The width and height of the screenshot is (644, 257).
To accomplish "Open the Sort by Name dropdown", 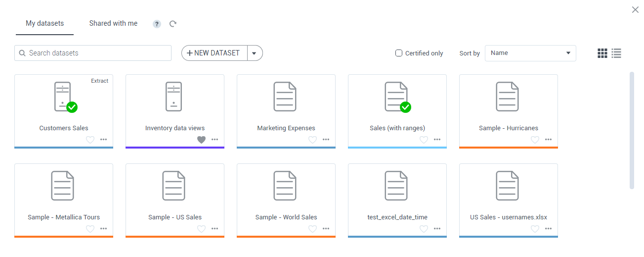I will pyautogui.click(x=530, y=53).
